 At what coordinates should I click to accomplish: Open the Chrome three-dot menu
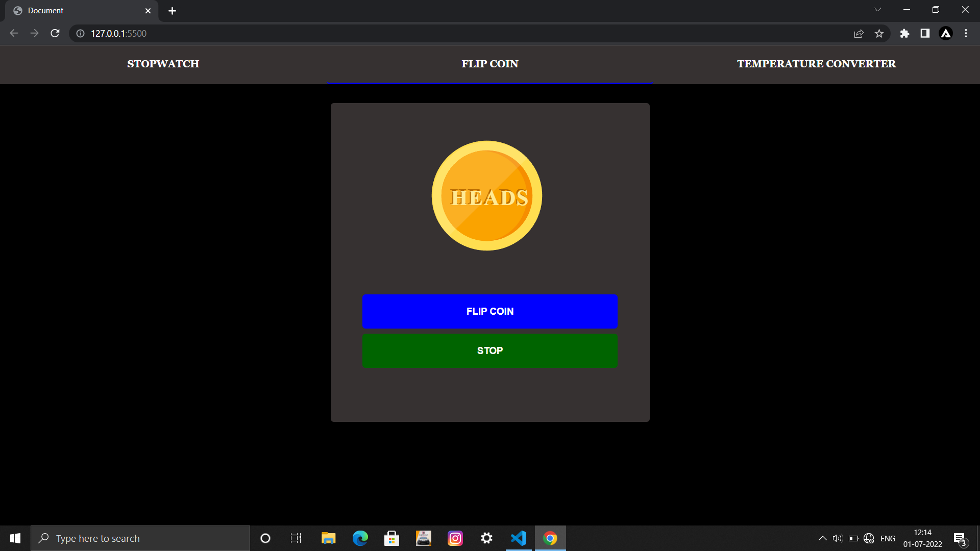pyautogui.click(x=966, y=33)
